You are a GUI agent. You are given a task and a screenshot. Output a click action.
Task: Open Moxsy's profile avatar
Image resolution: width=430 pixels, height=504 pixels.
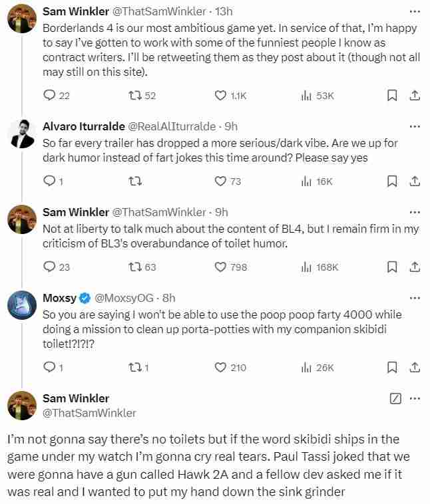pos(22,306)
